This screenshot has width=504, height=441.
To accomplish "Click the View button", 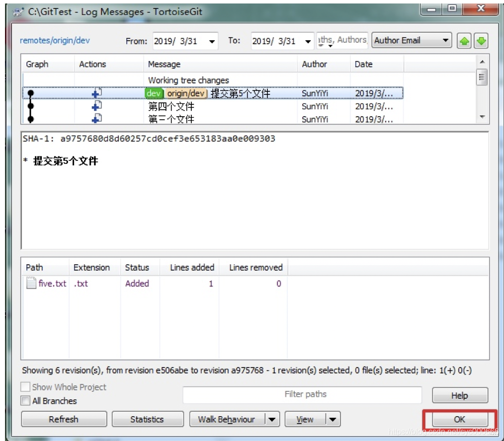I will [x=305, y=419].
